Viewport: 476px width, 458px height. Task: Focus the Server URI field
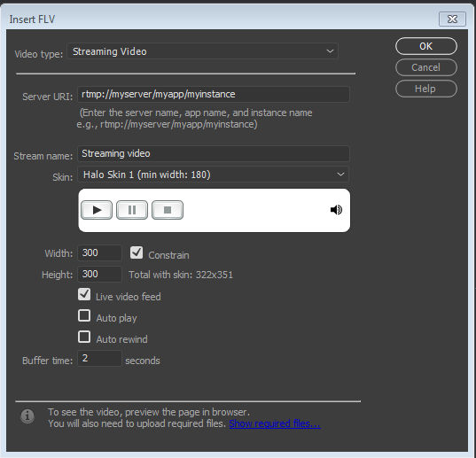pos(213,94)
